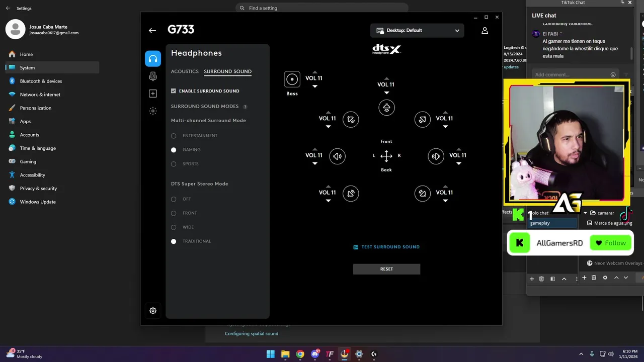
Task: Click the front left speaker icon
Action: tap(351, 119)
